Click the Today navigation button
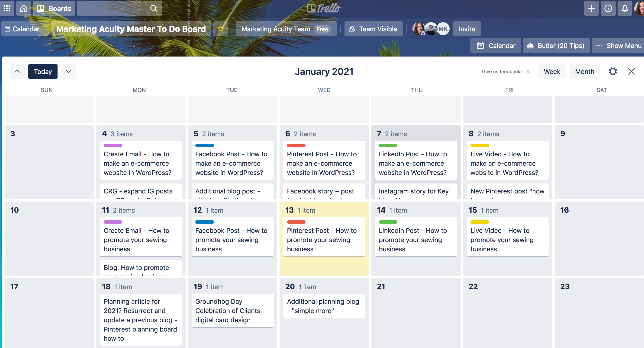The height and width of the screenshot is (348, 644). point(42,72)
